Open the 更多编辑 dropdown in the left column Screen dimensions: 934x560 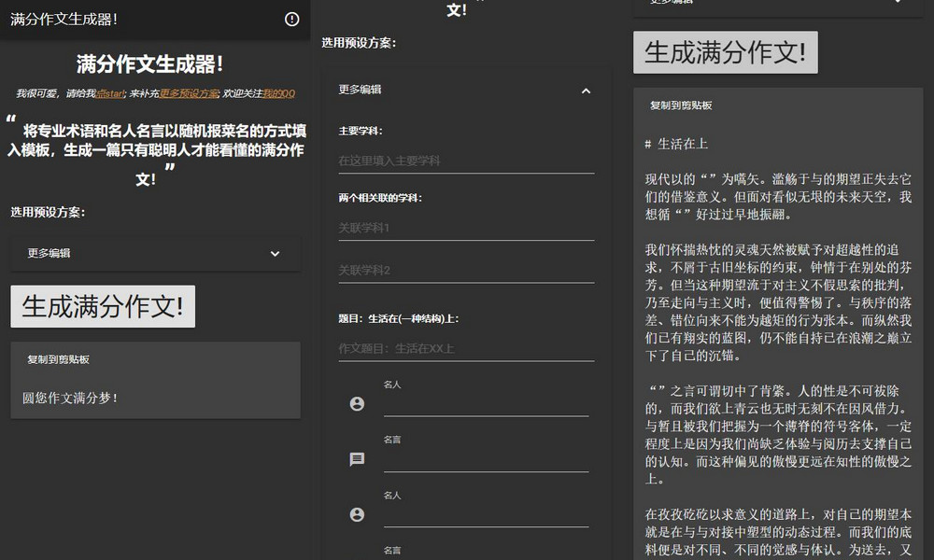point(155,253)
